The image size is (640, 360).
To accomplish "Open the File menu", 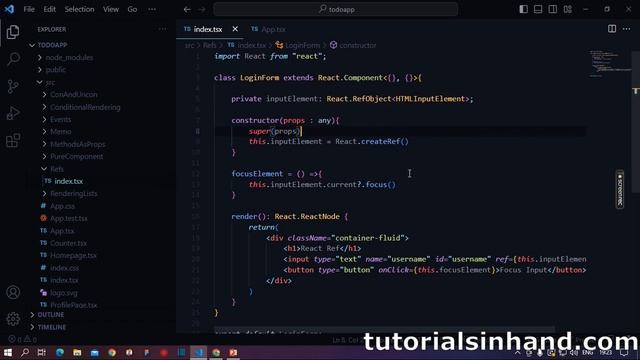I will (29, 9).
